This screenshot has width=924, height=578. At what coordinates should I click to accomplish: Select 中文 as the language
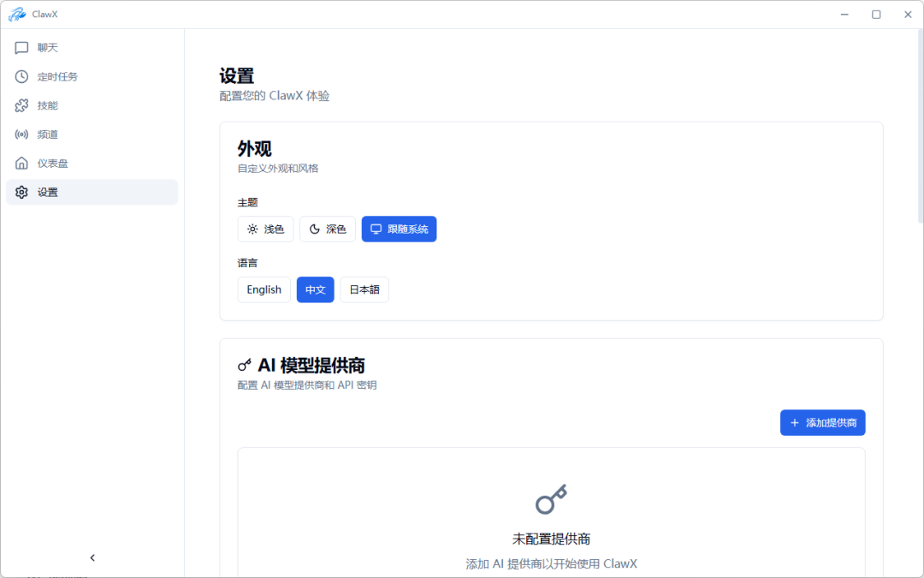[315, 289]
